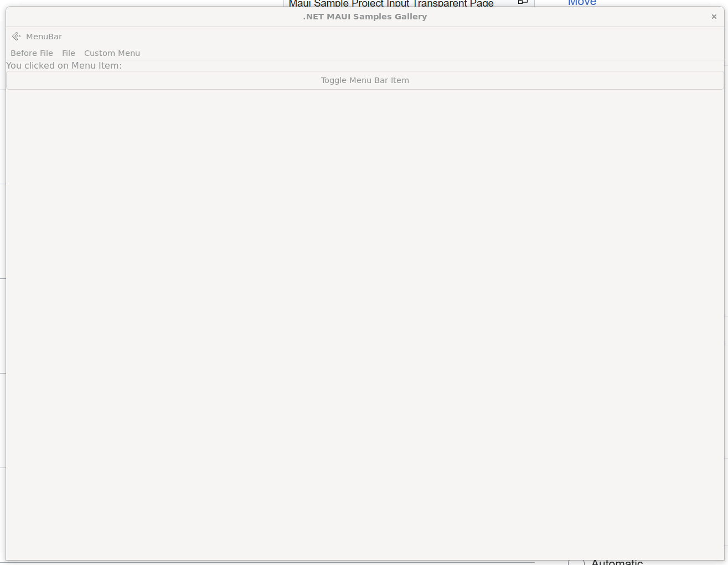Click the .NET MAUI Samples Gallery title text

[365, 17]
